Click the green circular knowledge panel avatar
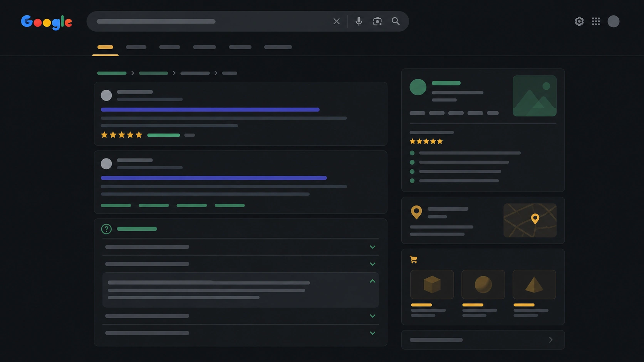 pyautogui.click(x=418, y=87)
